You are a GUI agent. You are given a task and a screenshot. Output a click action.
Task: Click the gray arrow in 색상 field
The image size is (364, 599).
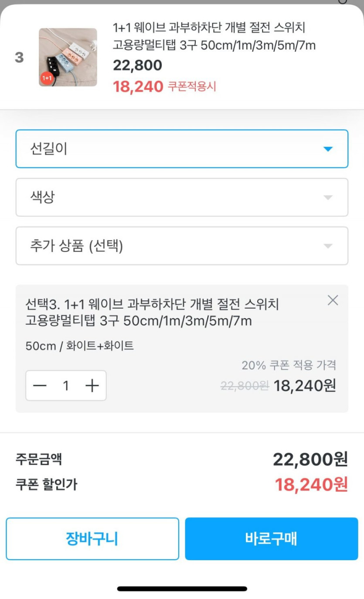pos(328,197)
